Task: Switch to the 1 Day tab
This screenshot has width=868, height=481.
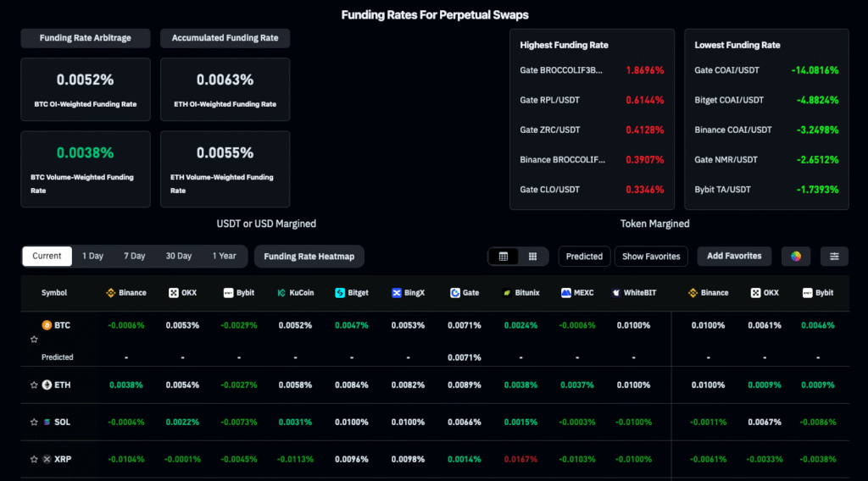Action: (92, 256)
